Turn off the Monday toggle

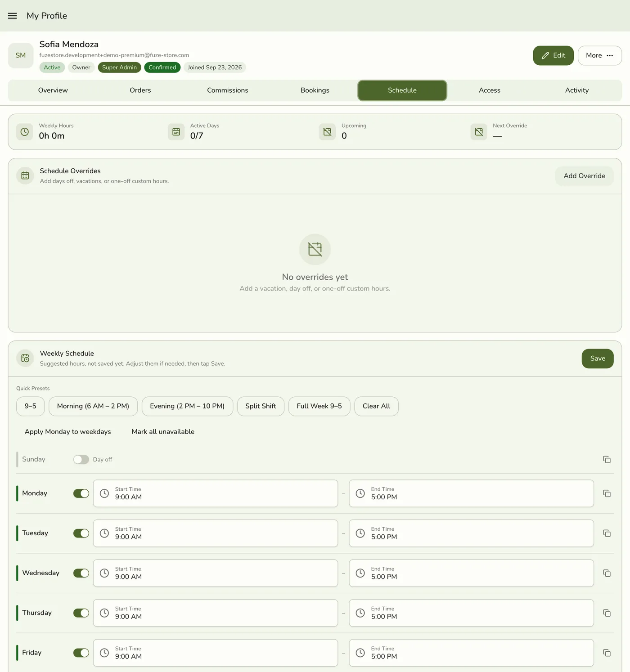[81, 493]
